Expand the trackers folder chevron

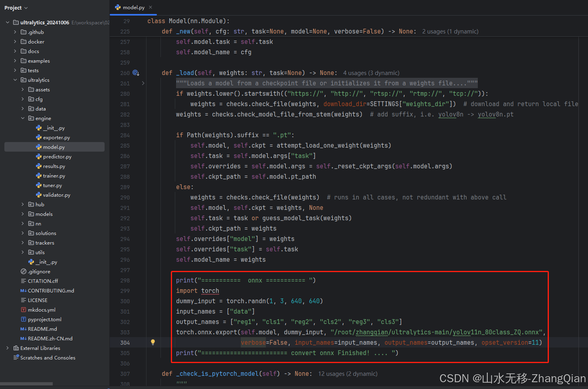[x=23, y=243]
